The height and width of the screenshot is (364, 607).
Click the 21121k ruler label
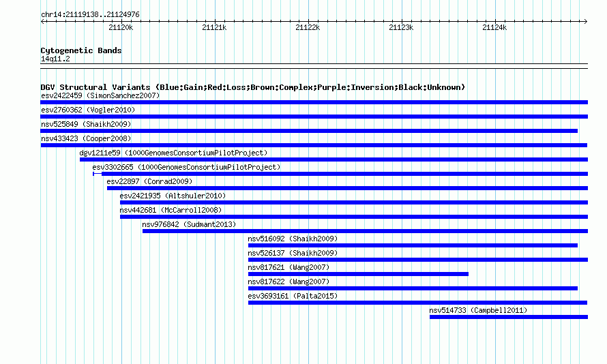[214, 27]
